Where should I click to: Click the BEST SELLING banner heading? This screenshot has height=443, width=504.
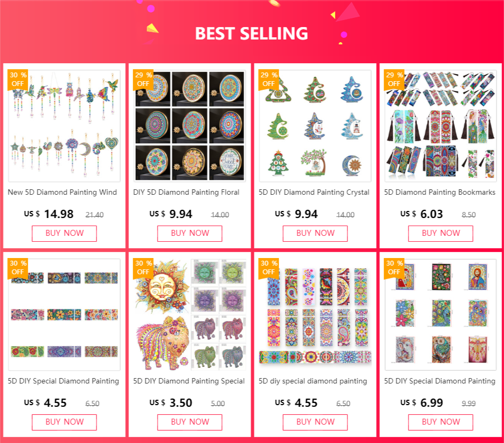251,34
